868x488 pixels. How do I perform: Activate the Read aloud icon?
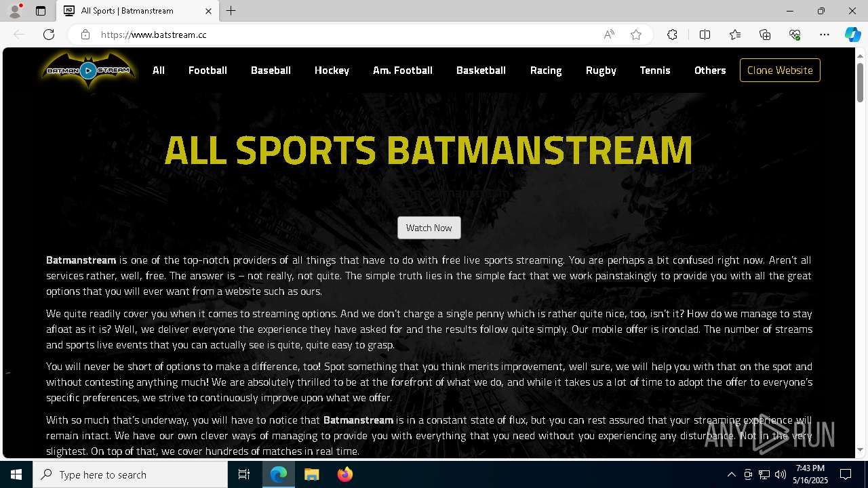(609, 35)
